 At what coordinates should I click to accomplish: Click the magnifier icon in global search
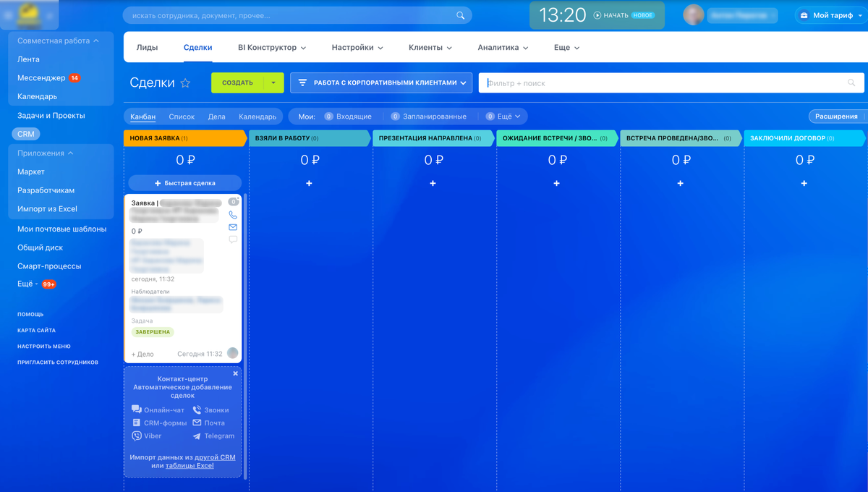pos(461,15)
